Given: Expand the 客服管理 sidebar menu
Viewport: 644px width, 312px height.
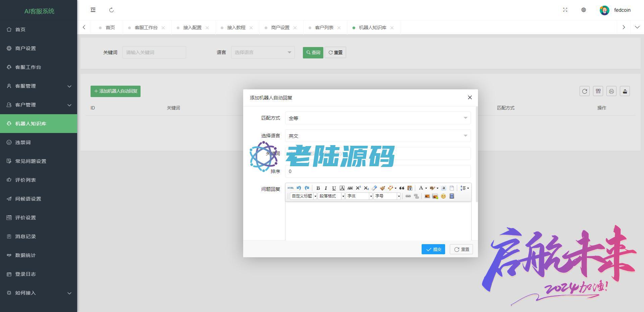Looking at the screenshot, I should click(x=39, y=86).
